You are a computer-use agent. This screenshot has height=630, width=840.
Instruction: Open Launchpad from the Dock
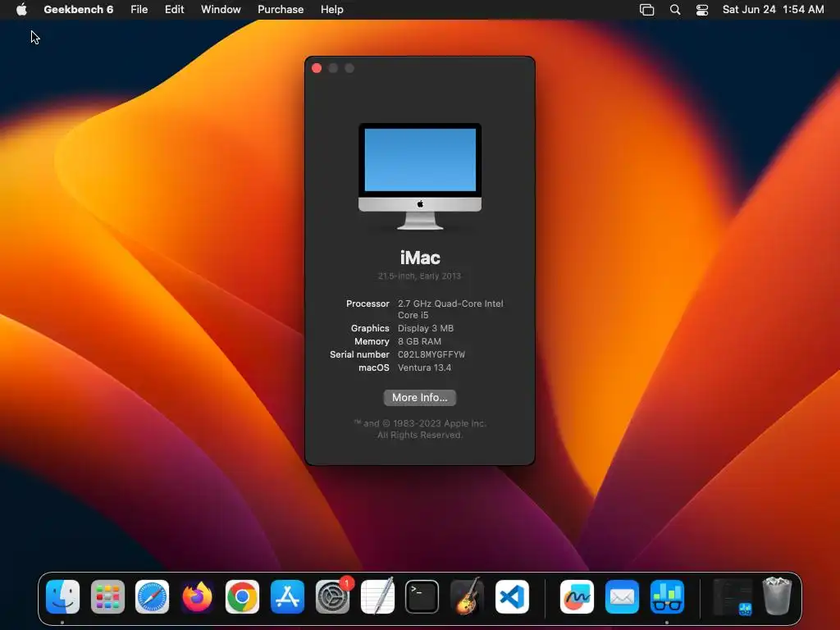point(107,597)
